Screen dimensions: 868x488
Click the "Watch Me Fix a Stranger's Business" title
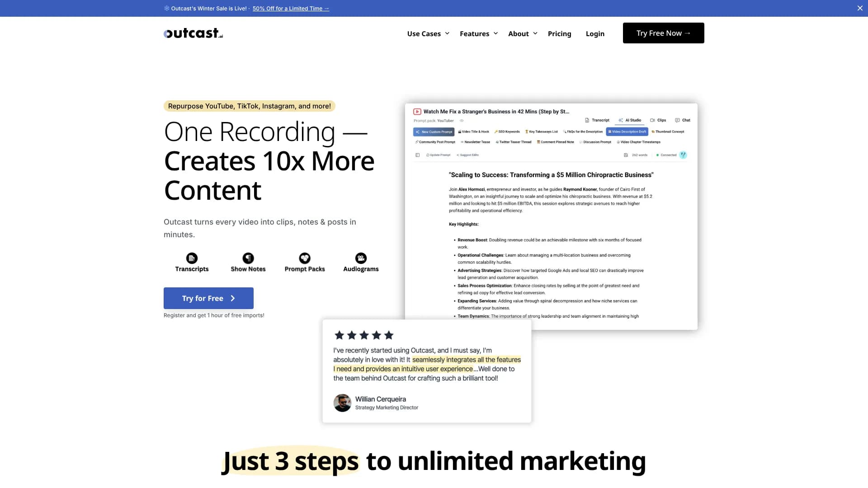tap(496, 112)
